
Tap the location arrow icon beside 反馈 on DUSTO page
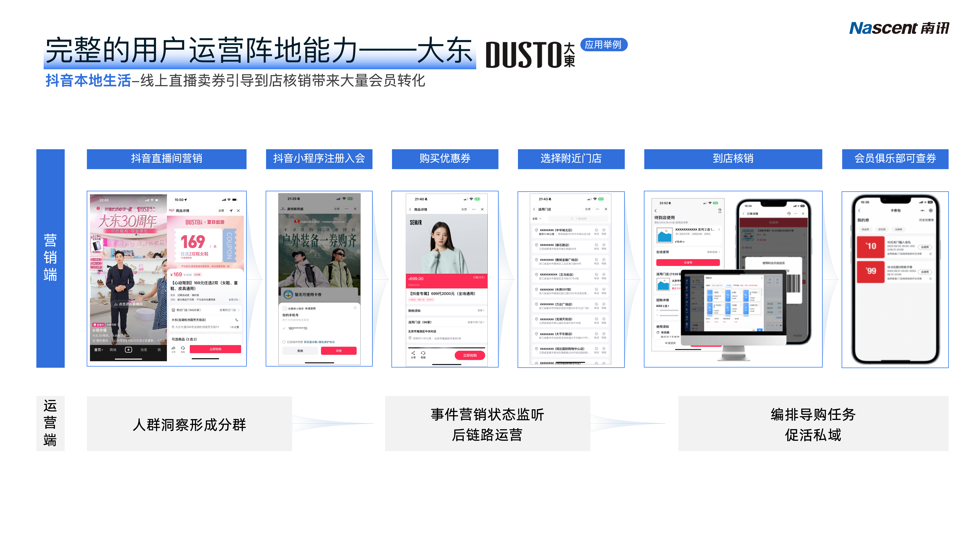click(x=231, y=211)
